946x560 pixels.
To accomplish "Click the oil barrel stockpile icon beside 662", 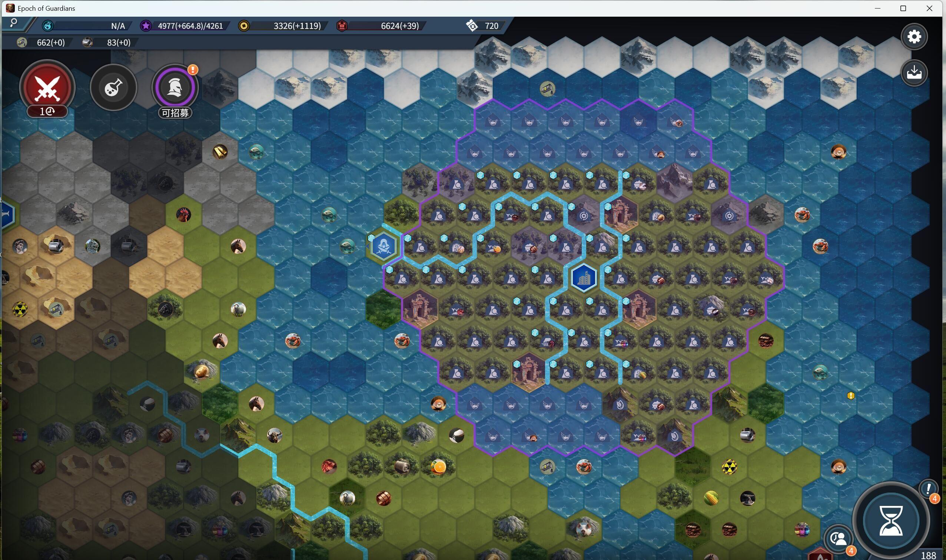I will pyautogui.click(x=22, y=42).
